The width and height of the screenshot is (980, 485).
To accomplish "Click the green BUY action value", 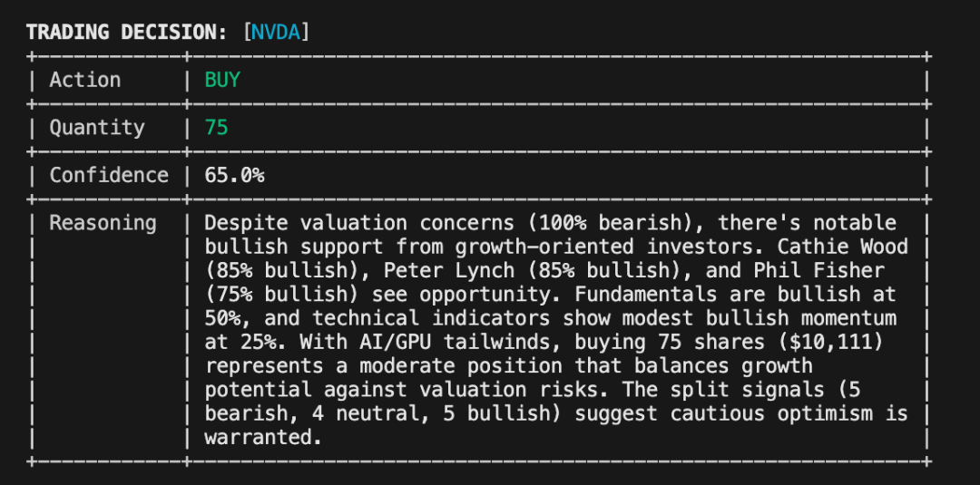I will pos(222,80).
